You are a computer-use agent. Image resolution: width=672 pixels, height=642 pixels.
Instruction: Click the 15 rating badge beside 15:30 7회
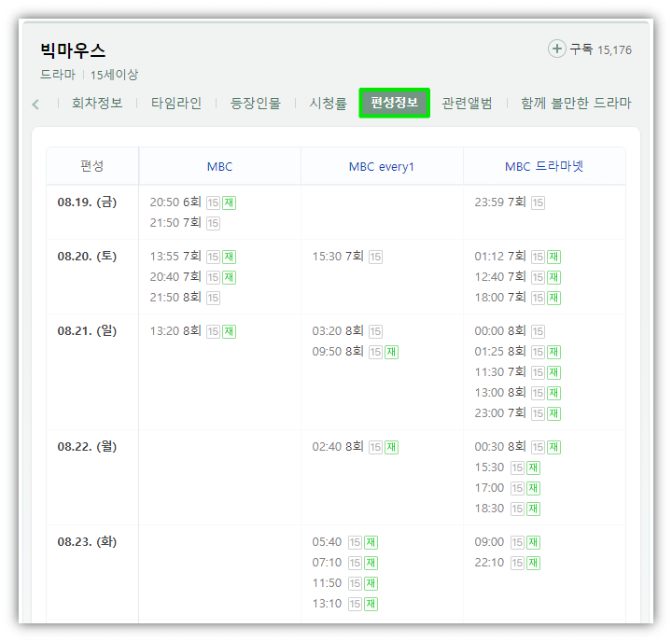(x=375, y=257)
